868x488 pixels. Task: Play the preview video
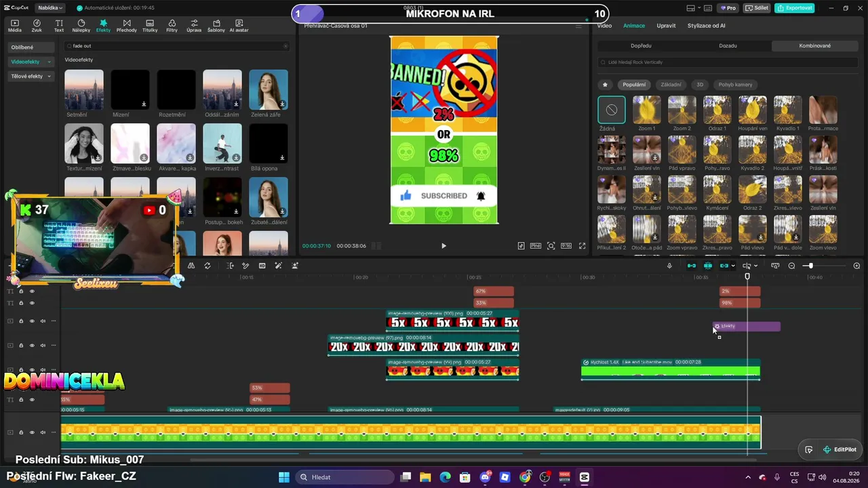(x=443, y=246)
